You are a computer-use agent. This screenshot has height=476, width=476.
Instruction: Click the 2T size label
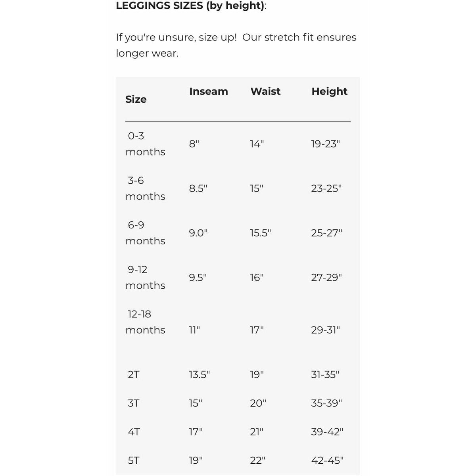point(134,374)
